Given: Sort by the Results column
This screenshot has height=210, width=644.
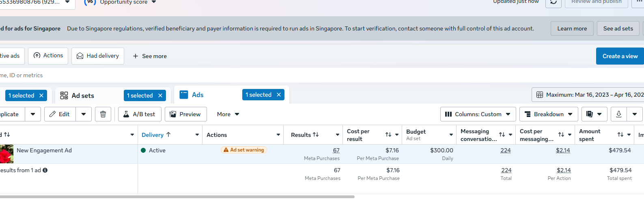Looking at the screenshot, I should pyautogui.click(x=305, y=135).
